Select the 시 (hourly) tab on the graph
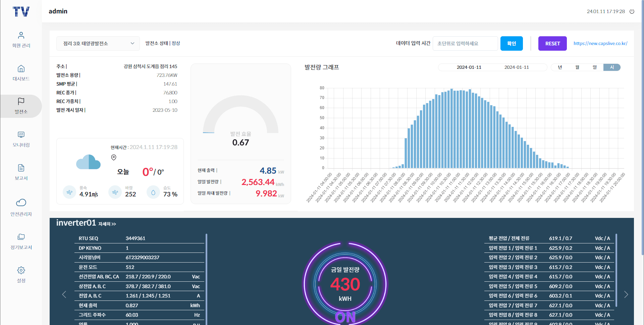Viewport: 644px width, 325px height. 612,67
